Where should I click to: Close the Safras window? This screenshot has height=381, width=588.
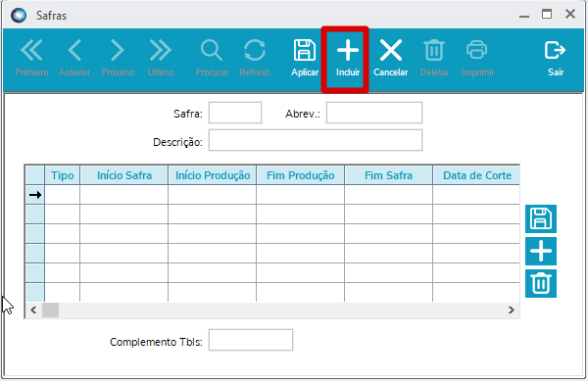(570, 15)
